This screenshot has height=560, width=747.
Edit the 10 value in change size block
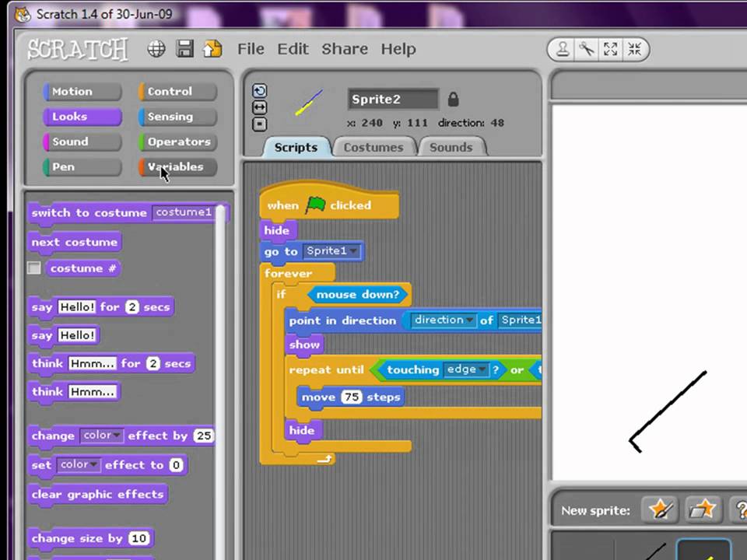(139, 538)
